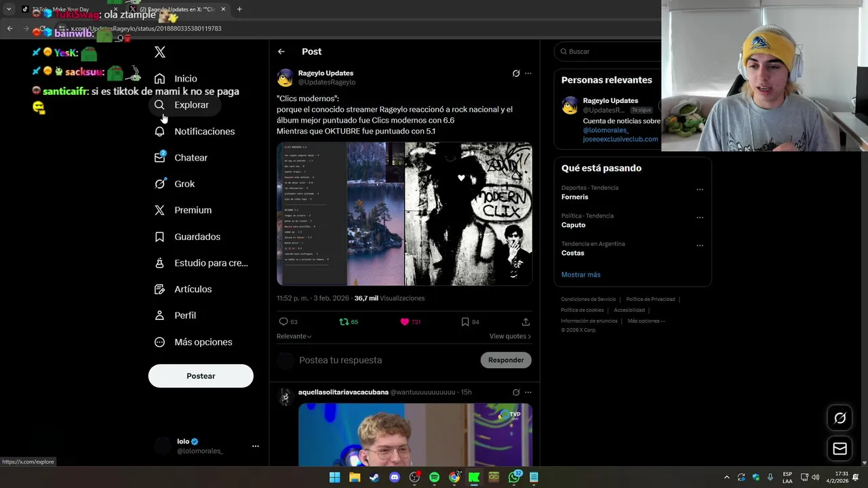The height and width of the screenshot is (488, 868).
Task: Open the Forneris trending topic
Action: [575, 197]
